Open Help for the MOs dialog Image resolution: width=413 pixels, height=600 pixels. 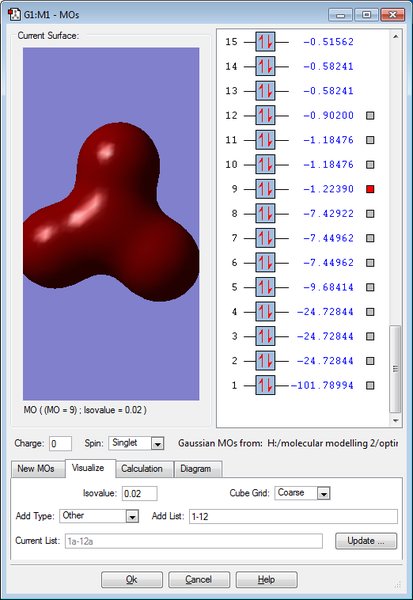point(266,580)
